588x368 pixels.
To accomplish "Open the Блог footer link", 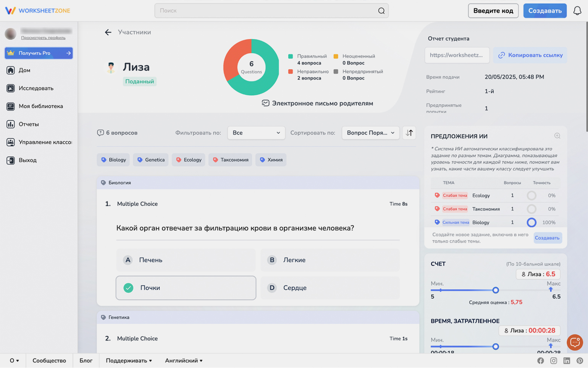I will click(x=86, y=361).
